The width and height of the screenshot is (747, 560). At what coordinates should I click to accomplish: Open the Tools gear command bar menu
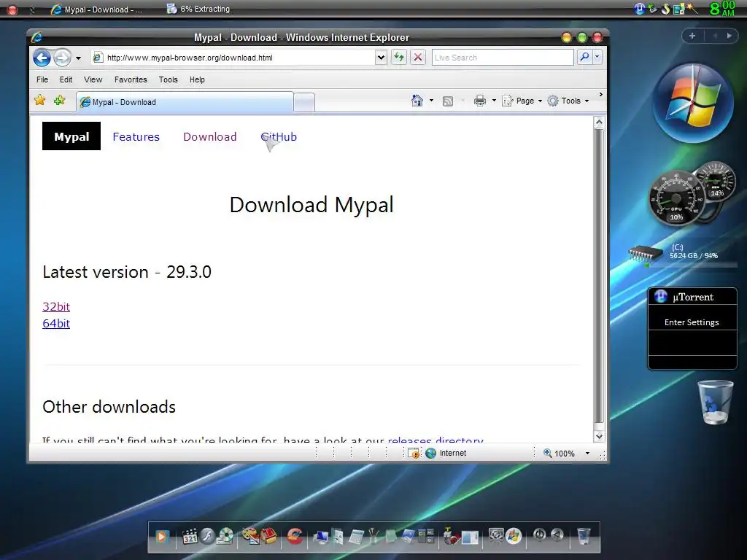pyautogui.click(x=568, y=101)
